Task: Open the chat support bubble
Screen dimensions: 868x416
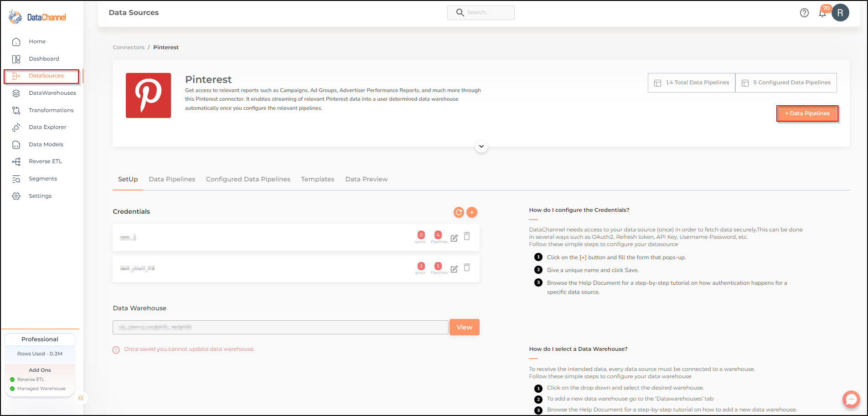Action: 851,400
